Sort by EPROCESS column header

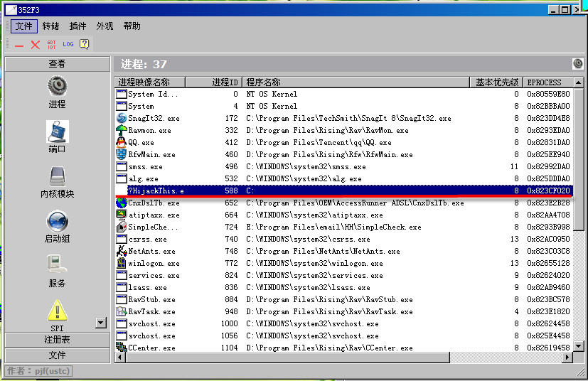click(548, 82)
